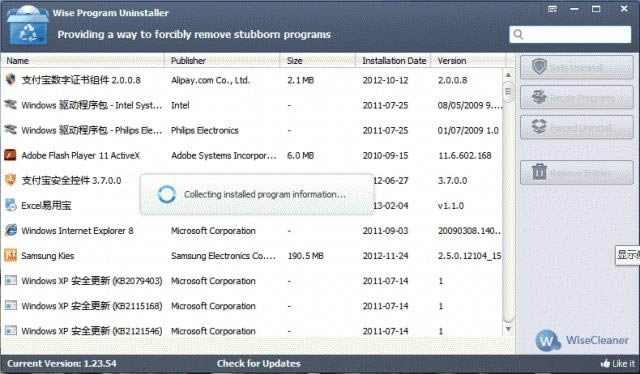Click the Alipay.com Co., Ltd. publisher cell
Viewport: 640px width, 374px height.
pyautogui.click(x=210, y=80)
